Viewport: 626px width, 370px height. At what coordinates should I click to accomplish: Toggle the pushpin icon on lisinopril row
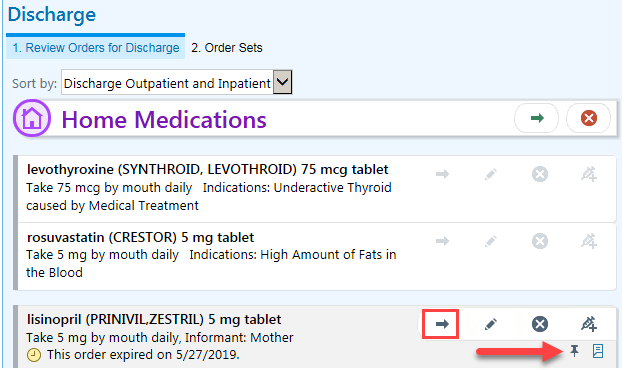(574, 351)
